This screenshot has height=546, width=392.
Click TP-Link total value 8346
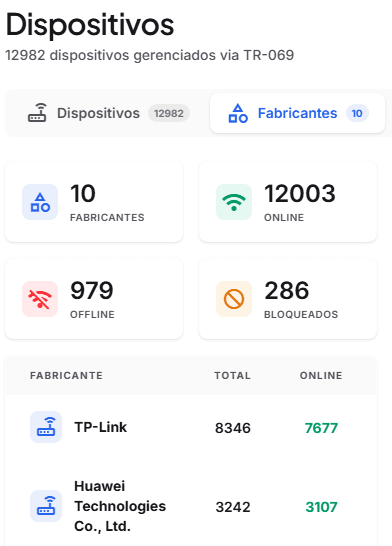coord(233,428)
